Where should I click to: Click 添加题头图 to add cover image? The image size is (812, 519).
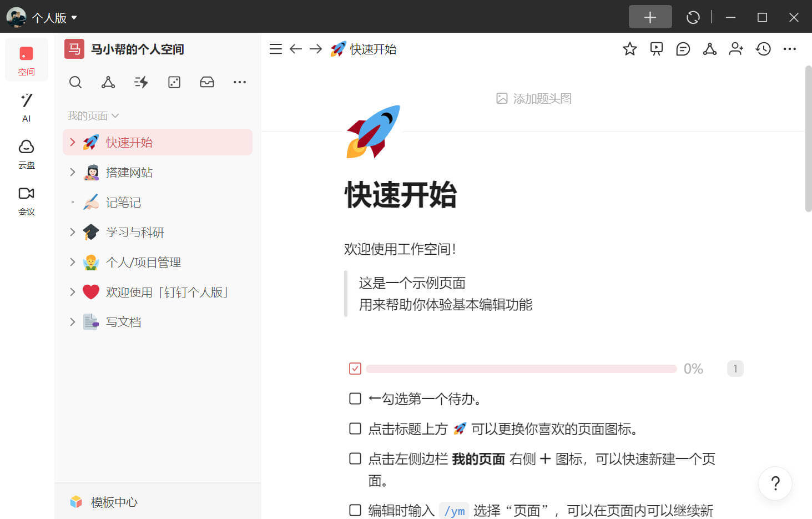pos(534,98)
